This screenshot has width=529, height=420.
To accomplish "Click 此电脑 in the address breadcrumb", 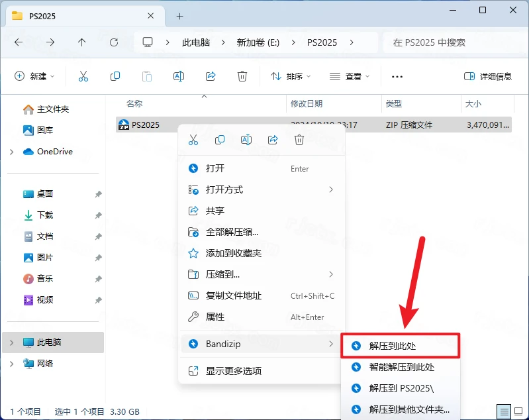I will [x=196, y=42].
